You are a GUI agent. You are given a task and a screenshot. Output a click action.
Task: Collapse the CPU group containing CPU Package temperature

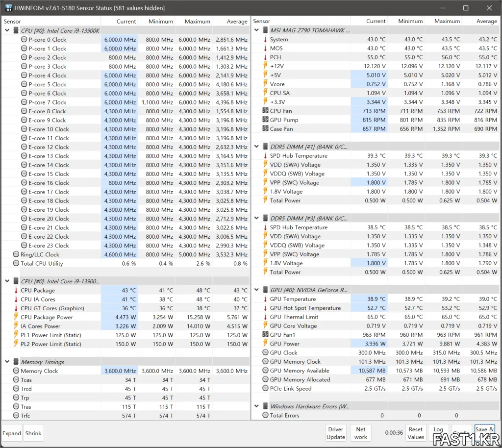click(7, 281)
